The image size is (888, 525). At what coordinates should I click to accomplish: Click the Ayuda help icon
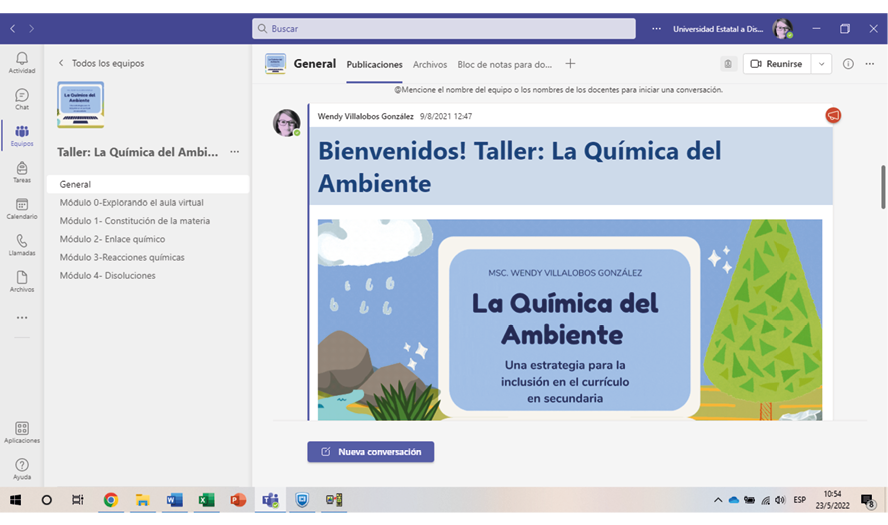pyautogui.click(x=21, y=469)
